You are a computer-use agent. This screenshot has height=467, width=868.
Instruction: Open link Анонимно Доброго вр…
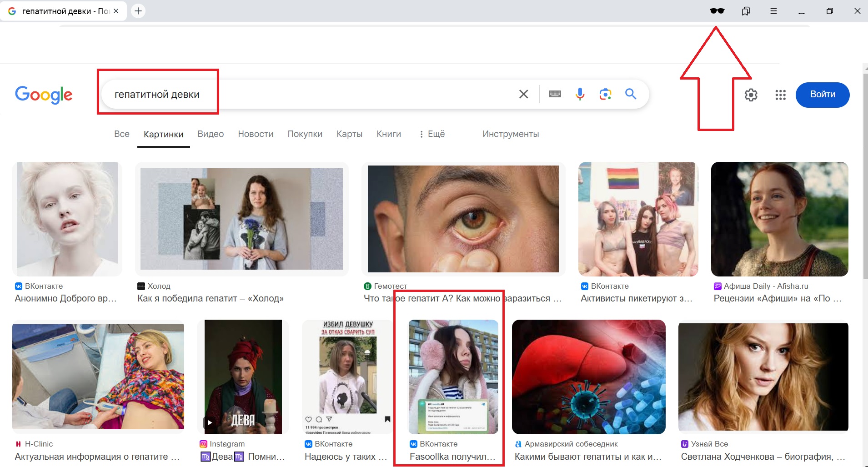pyautogui.click(x=66, y=298)
